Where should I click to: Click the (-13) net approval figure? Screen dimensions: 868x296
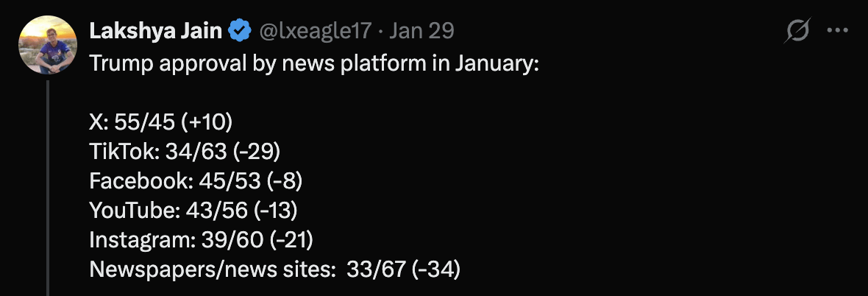click(x=275, y=211)
